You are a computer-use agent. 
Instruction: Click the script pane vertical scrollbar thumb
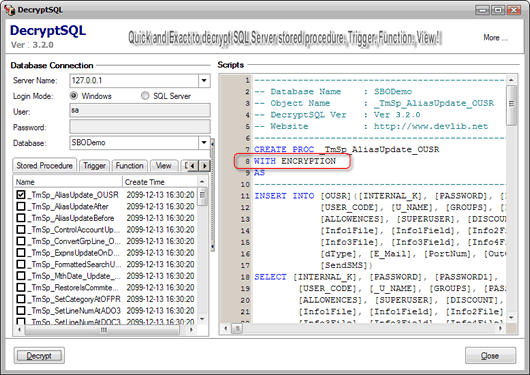[x=511, y=105]
